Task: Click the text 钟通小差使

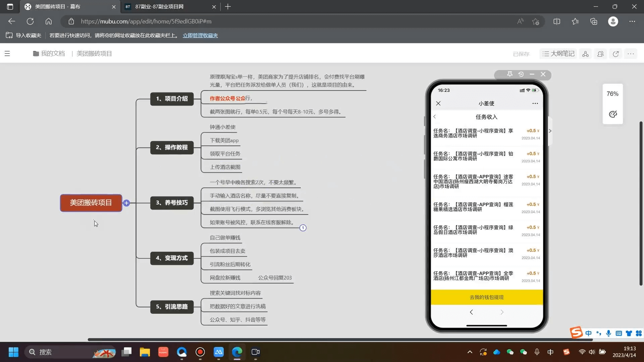Action: click(223, 127)
